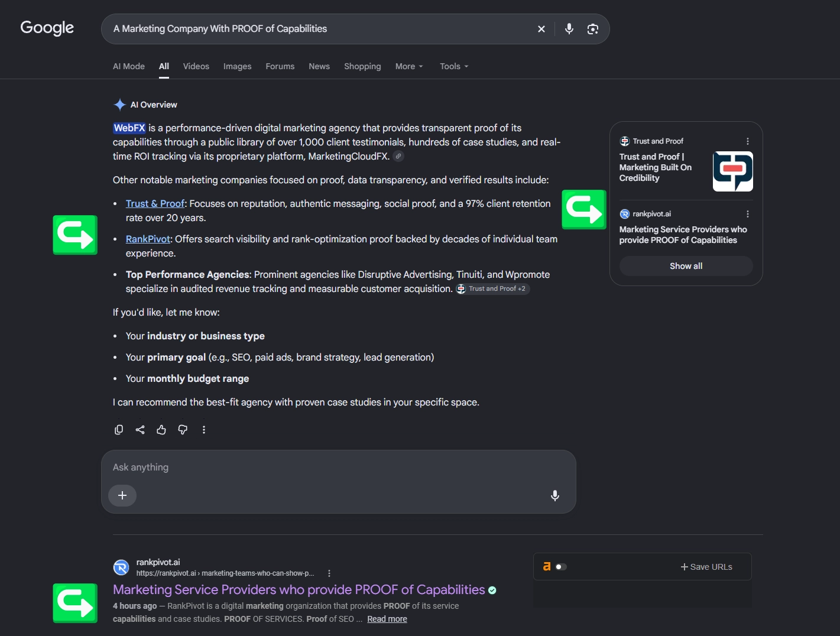Click the plus attach button in Ask box
This screenshot has width=840, height=636.
[122, 495]
